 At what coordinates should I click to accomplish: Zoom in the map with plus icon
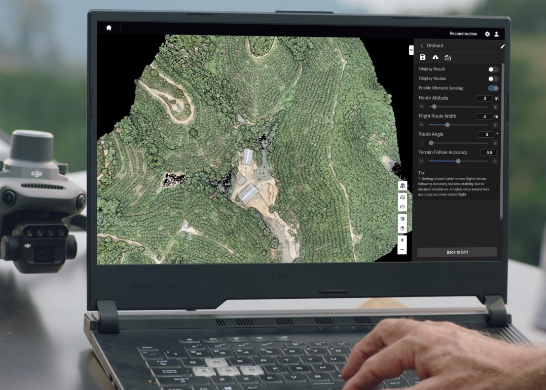pyautogui.click(x=402, y=240)
